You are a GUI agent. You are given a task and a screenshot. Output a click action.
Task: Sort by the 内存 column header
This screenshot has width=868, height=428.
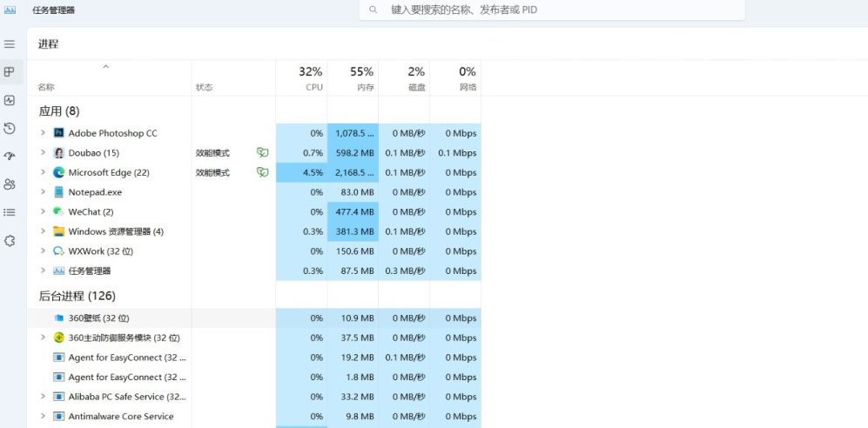353,78
